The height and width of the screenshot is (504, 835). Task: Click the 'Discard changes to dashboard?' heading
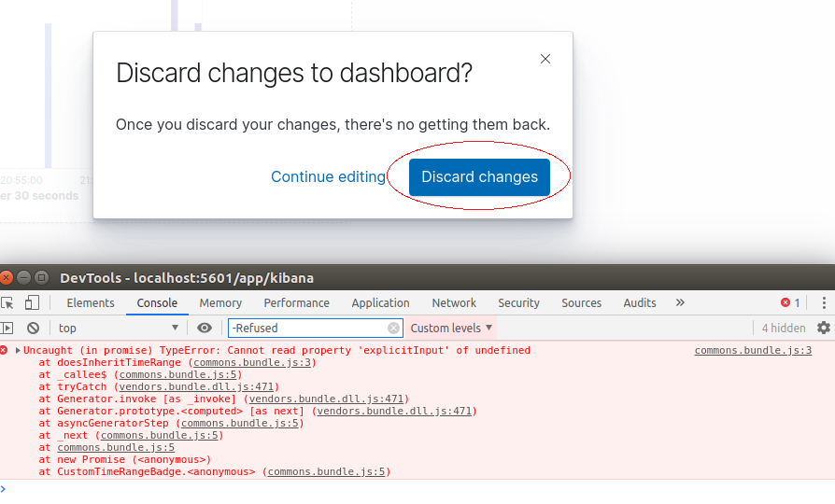pyautogui.click(x=294, y=73)
